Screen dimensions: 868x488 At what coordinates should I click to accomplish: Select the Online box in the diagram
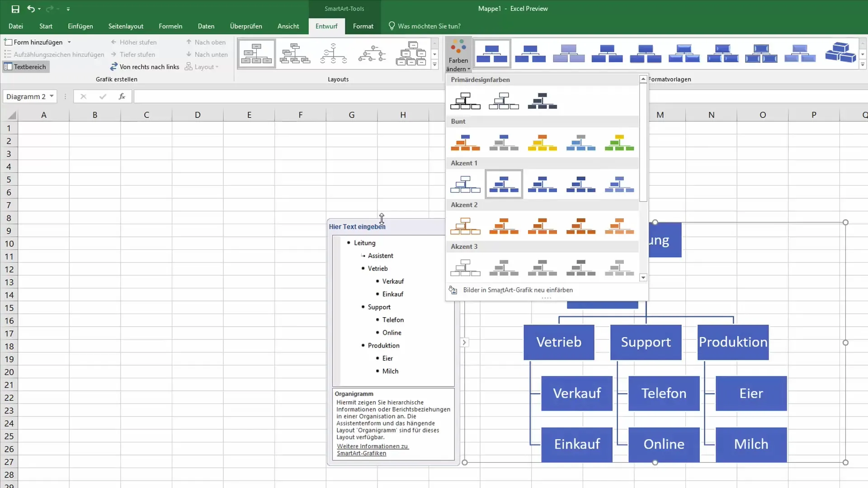(664, 445)
